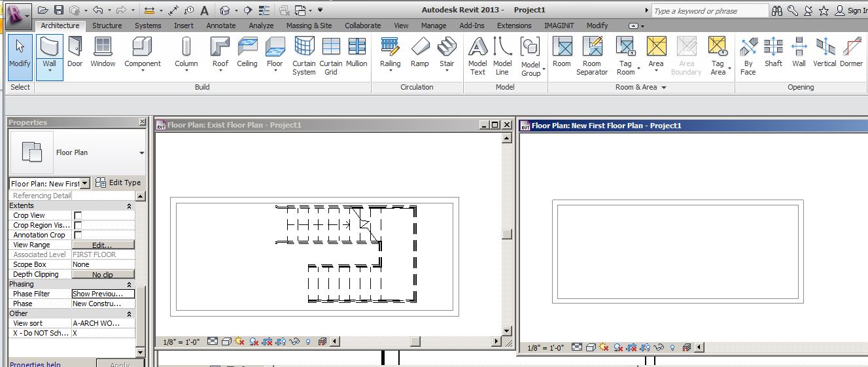Click the Save icon in quick access toolbar
Image resolution: width=868 pixels, height=367 pixels.
coord(59,10)
